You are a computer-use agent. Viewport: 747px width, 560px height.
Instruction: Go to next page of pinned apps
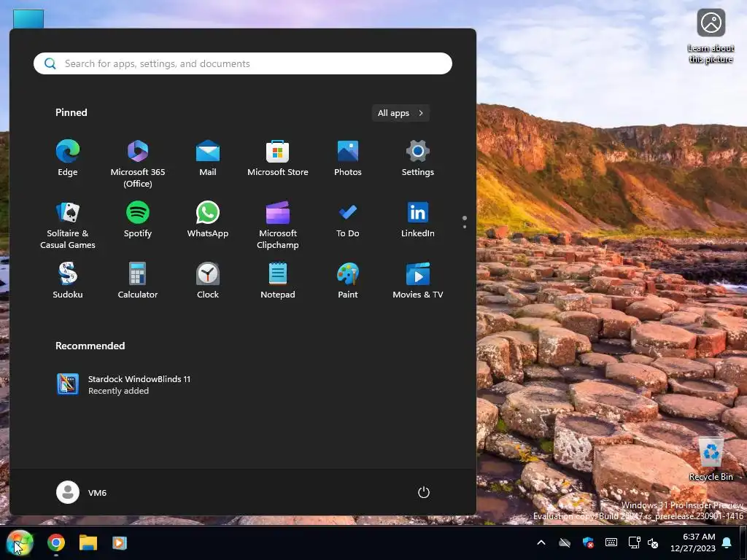[x=465, y=227]
